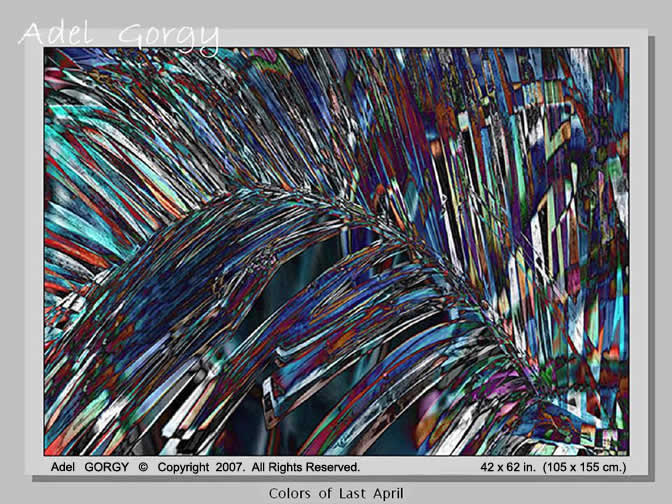672x504 pixels.
Task: Click the Adel Gorgy signature watermark
Action: (x=118, y=34)
